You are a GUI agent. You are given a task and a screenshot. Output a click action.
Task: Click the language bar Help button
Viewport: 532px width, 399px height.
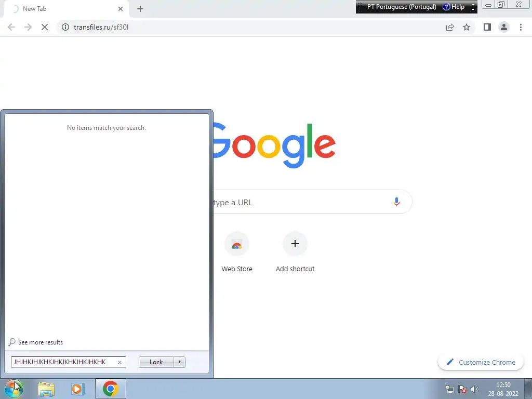coord(454,7)
